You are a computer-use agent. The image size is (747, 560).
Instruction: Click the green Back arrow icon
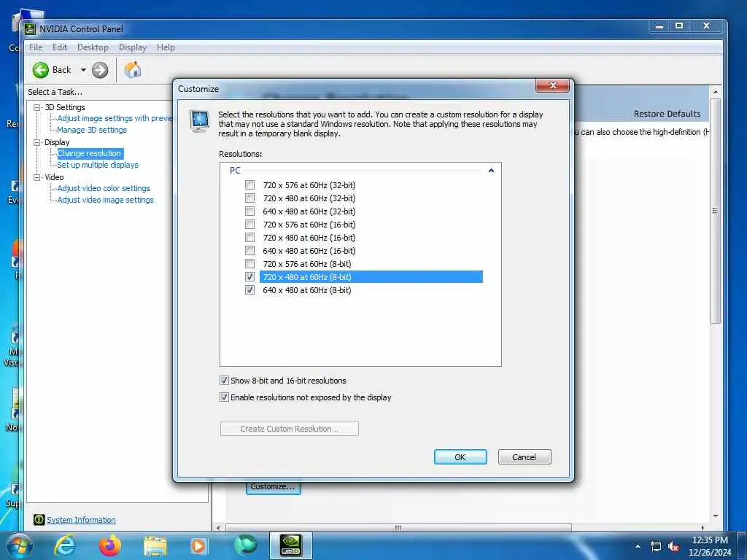(x=41, y=70)
